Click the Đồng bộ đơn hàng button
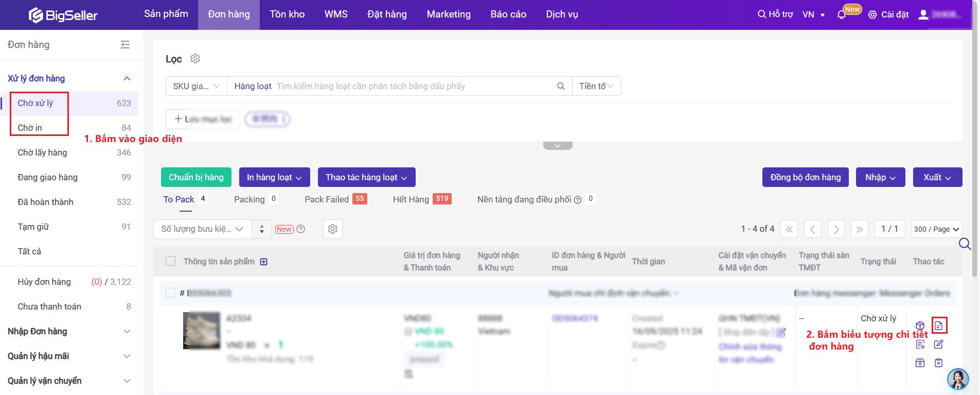 click(805, 177)
